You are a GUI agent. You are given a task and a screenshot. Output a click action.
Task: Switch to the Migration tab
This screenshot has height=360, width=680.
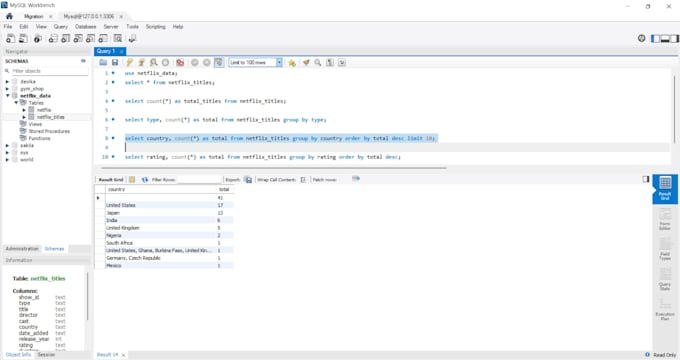click(x=34, y=16)
